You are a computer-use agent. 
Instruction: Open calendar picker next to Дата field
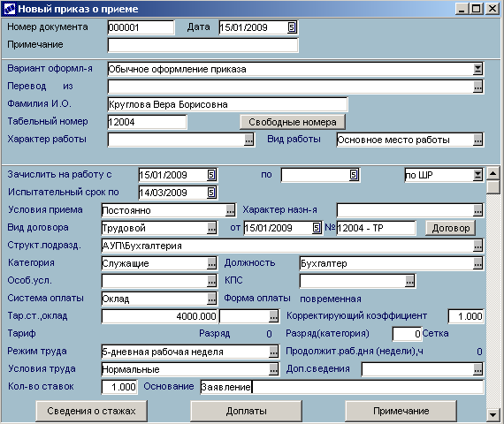tap(292, 27)
